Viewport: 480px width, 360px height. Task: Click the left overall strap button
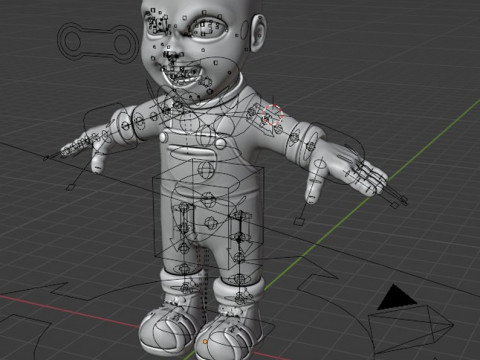point(163,137)
